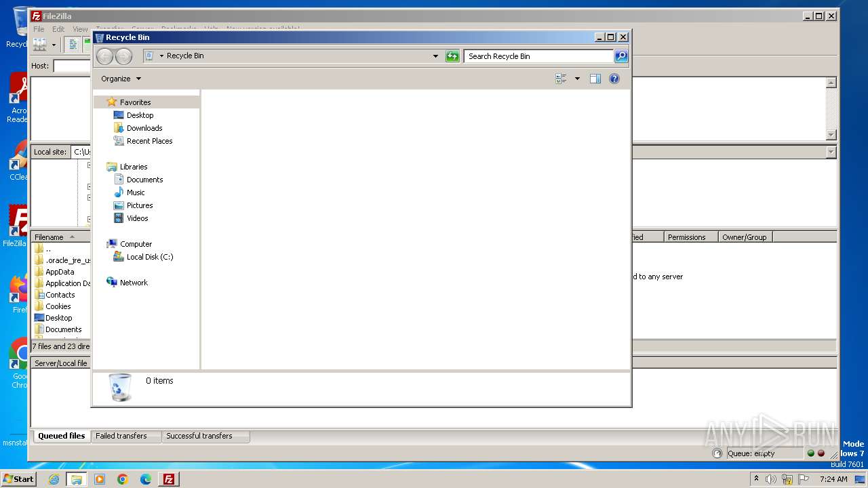
Task: Click the Forward arrow in Recycle Bin window
Action: (123, 56)
